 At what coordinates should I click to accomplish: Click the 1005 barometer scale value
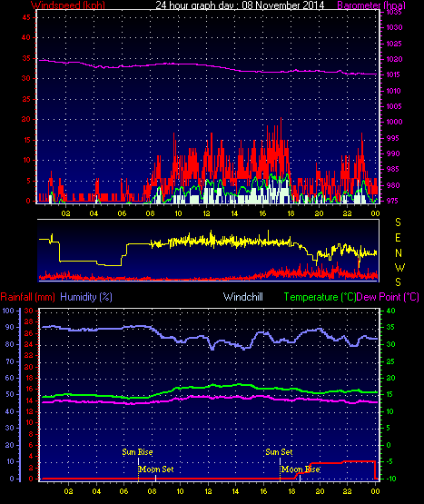(394, 106)
